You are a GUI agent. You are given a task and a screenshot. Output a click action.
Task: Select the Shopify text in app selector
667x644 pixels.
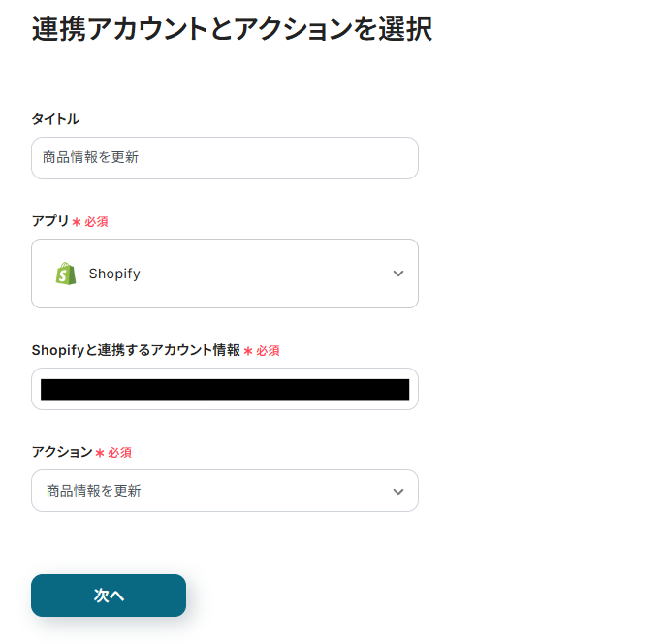pos(114,274)
